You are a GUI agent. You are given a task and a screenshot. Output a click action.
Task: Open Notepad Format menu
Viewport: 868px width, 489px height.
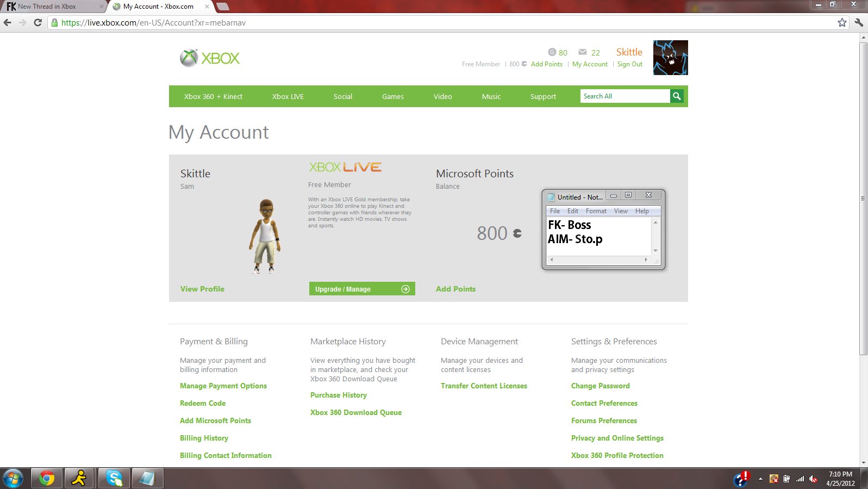(x=596, y=211)
